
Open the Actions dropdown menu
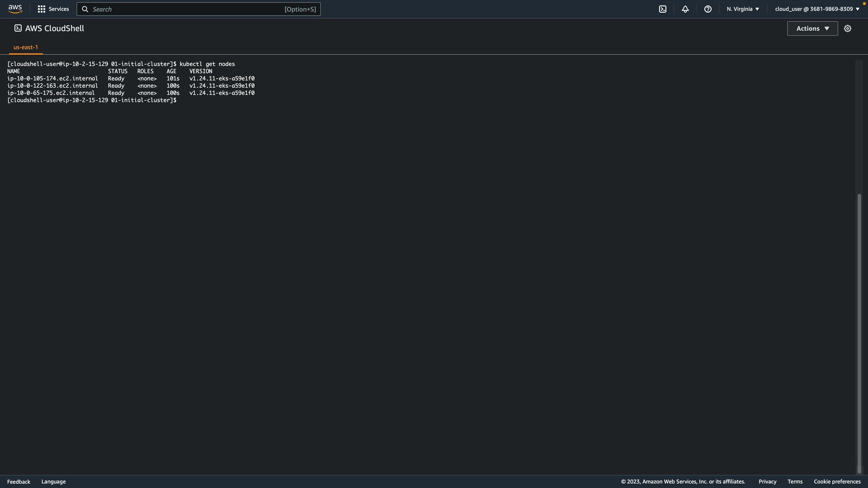pyautogui.click(x=812, y=28)
